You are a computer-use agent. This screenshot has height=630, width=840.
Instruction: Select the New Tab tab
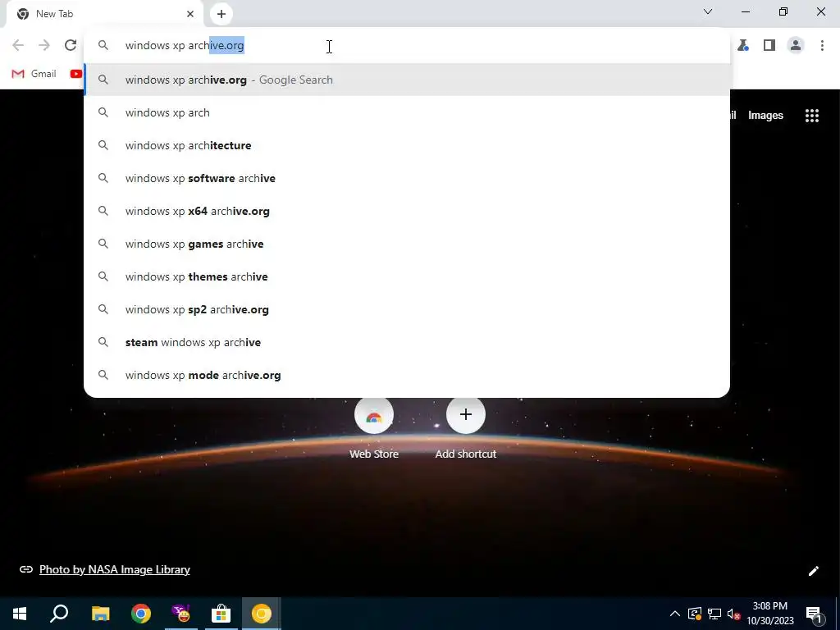click(104, 14)
